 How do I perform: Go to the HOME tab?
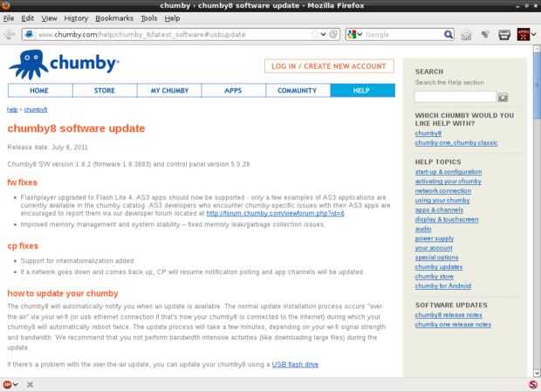(x=40, y=91)
